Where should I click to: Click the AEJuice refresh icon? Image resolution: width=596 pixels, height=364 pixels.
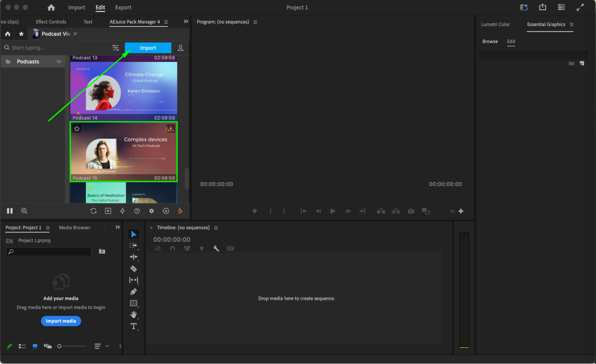(x=93, y=211)
